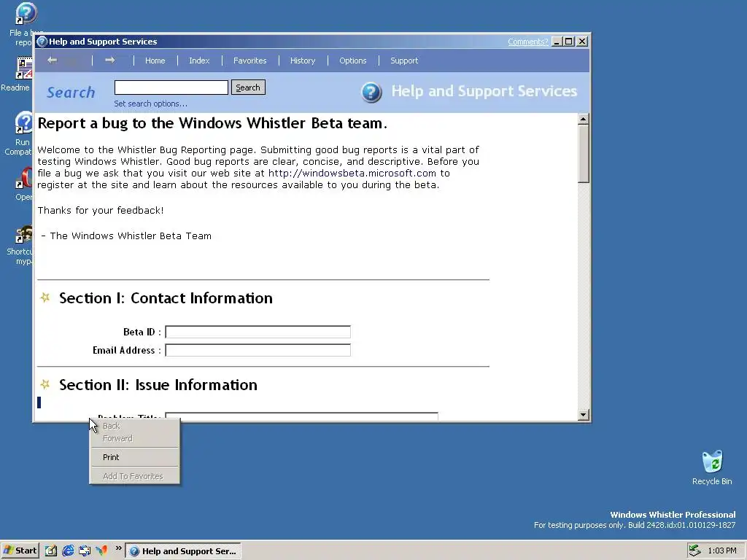Click the title bar help icon
Viewport: 747px width, 560px height.
pos(42,42)
